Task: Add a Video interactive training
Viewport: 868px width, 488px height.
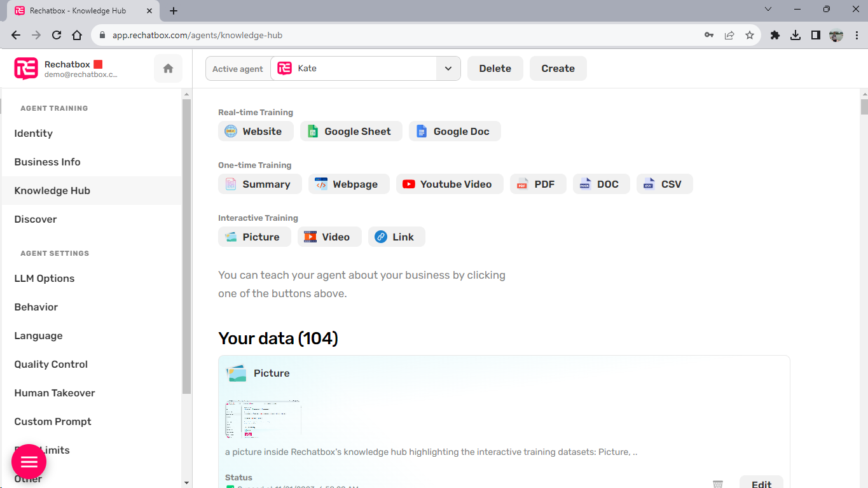Action: 329,237
